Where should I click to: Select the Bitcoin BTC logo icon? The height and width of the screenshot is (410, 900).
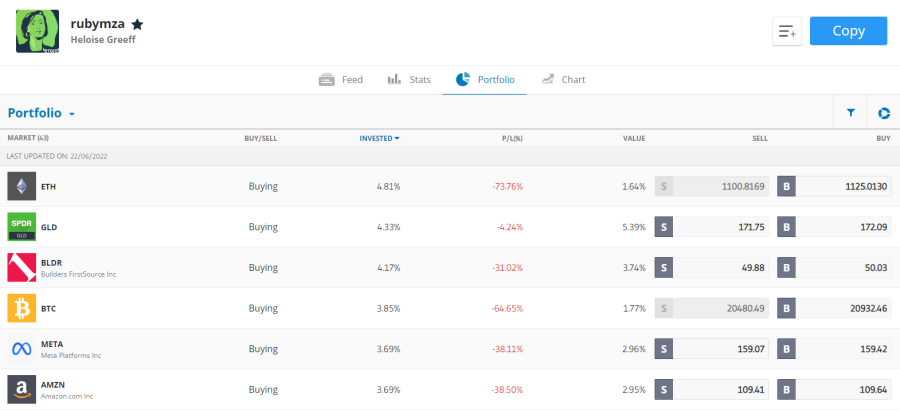(22, 309)
